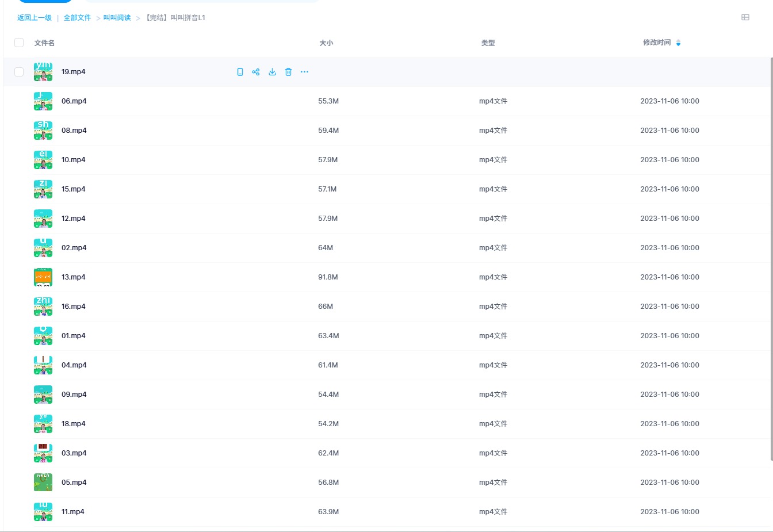Toggle the select-all files checkbox
The height and width of the screenshot is (532, 773).
19,43
